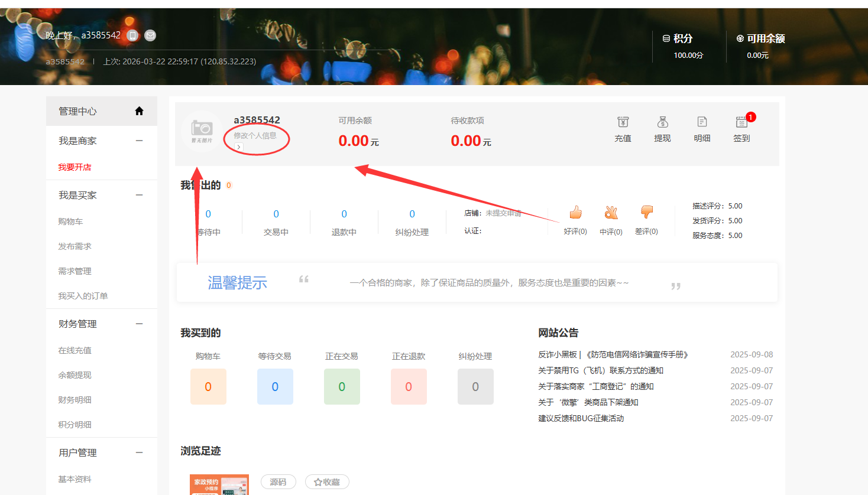Click the thumbs-up 好评 icon
Screen dimensions: 868x495
[x=575, y=213]
